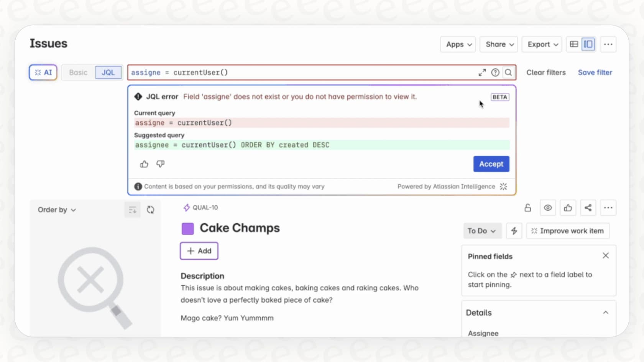
Task: Click the Add button under Cake Champs
Action: [199, 251]
